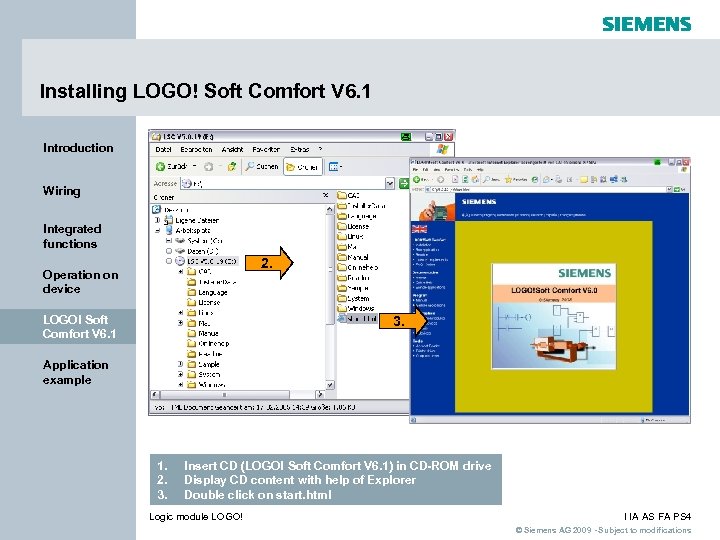Go to Integrated functions section
This screenshot has height=540, width=720.
(72, 236)
